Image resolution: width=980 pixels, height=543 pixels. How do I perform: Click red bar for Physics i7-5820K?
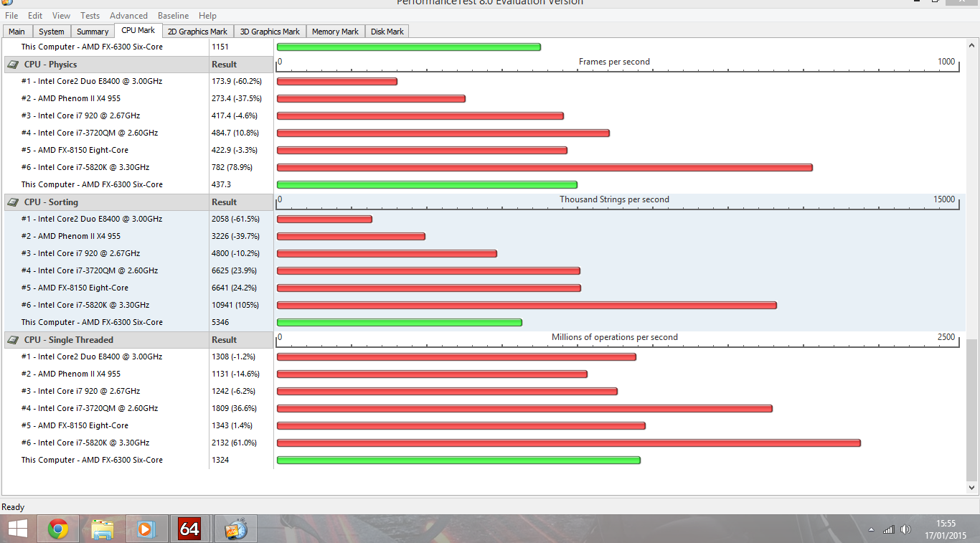(x=545, y=167)
